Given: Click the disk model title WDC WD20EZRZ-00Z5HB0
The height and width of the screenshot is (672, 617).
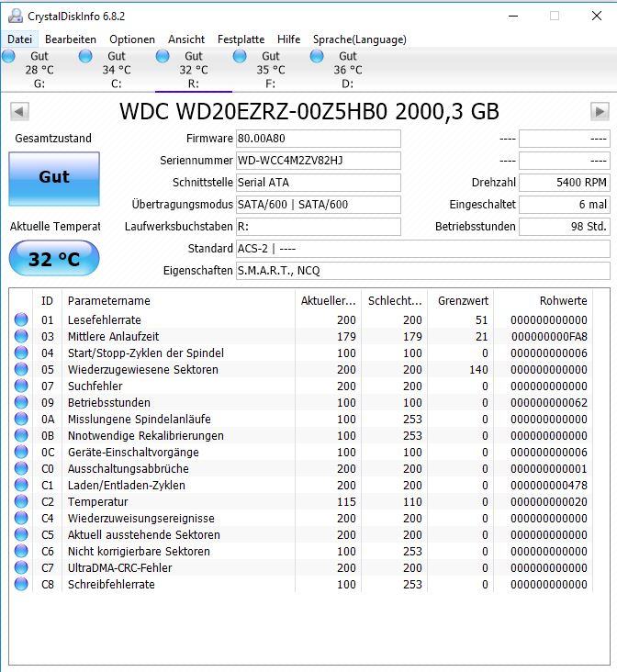Looking at the screenshot, I should 253,112.
